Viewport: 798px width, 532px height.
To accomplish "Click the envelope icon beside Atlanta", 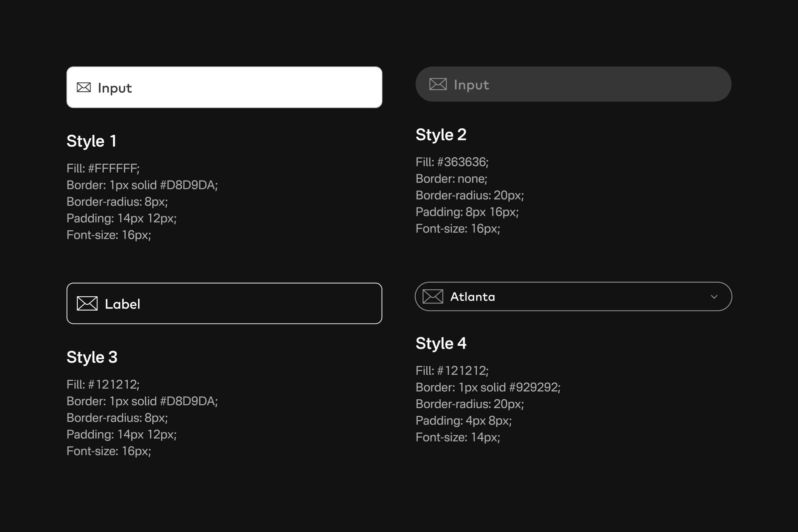I will (x=433, y=297).
